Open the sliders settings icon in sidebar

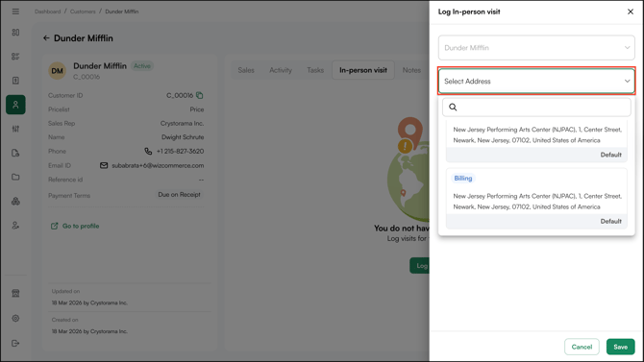click(x=15, y=129)
